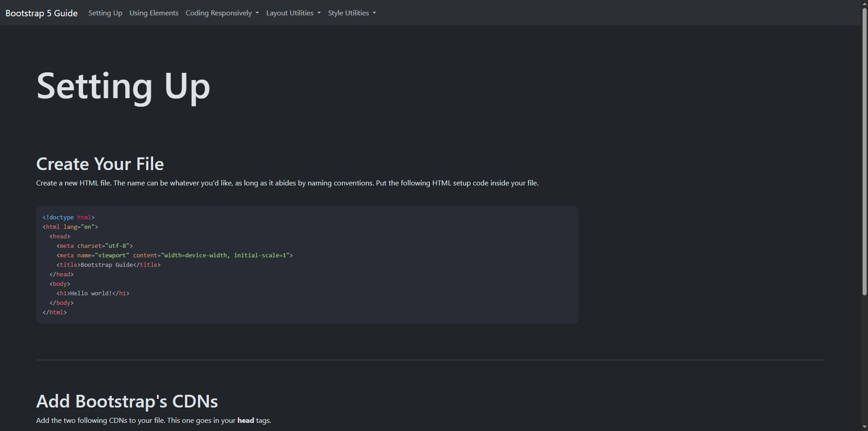
Task: Expand the Coding Responsively dropdown
Action: (x=222, y=13)
